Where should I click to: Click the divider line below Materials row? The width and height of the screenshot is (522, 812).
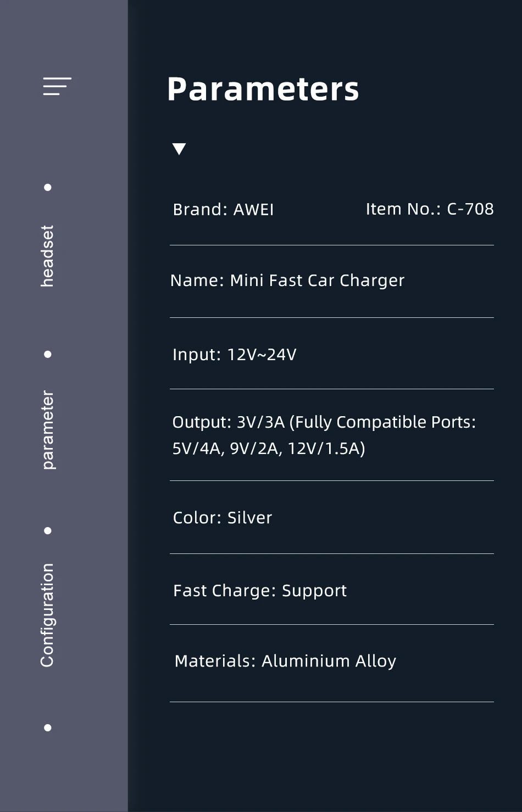tap(332, 702)
